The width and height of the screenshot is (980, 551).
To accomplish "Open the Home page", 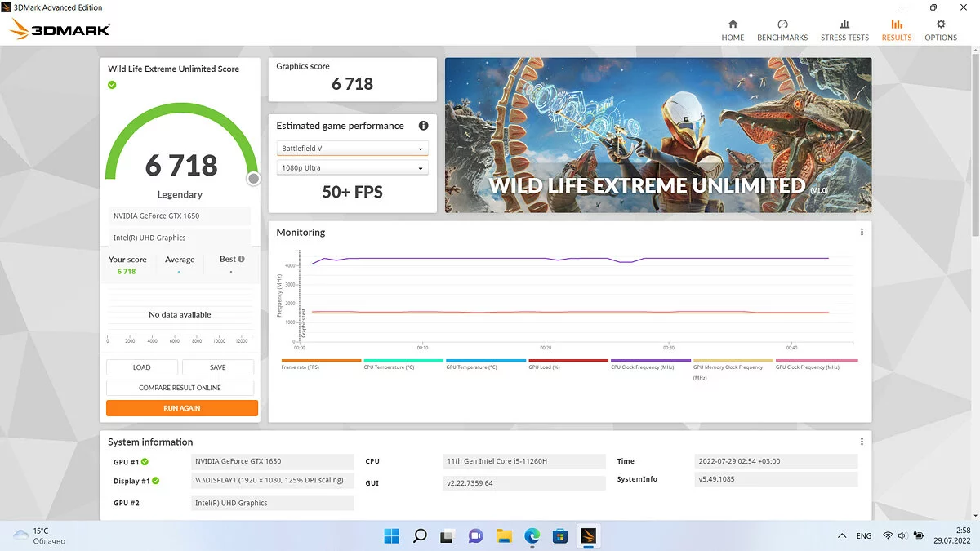I will click(733, 30).
